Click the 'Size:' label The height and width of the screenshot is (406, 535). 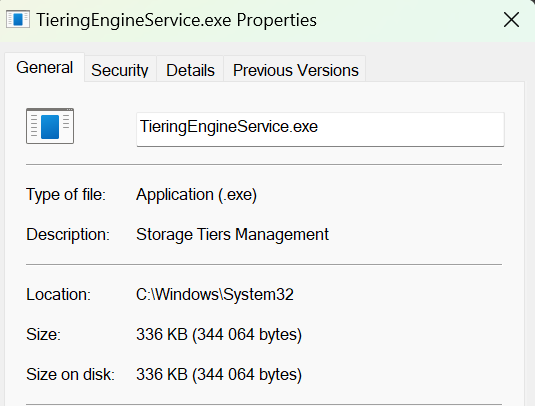(43, 334)
